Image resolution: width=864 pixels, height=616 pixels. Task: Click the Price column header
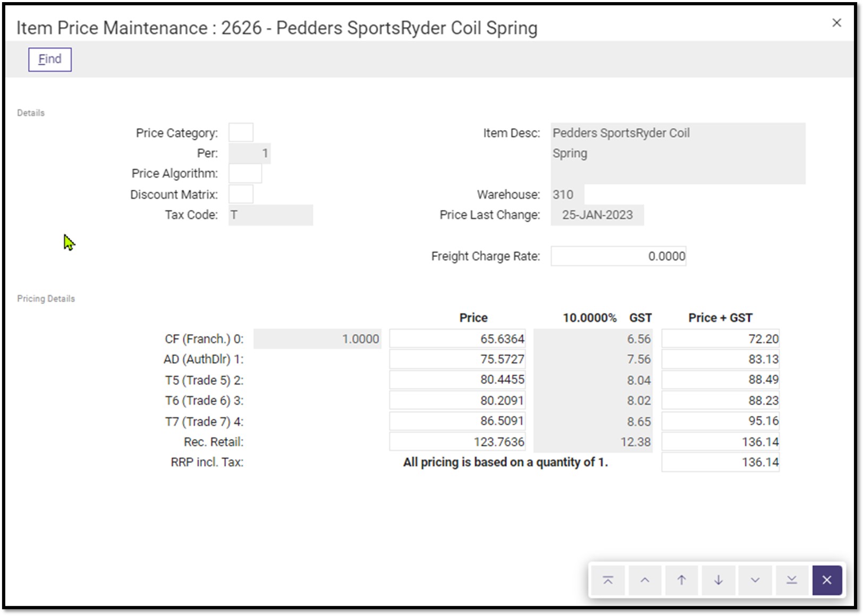coord(473,318)
